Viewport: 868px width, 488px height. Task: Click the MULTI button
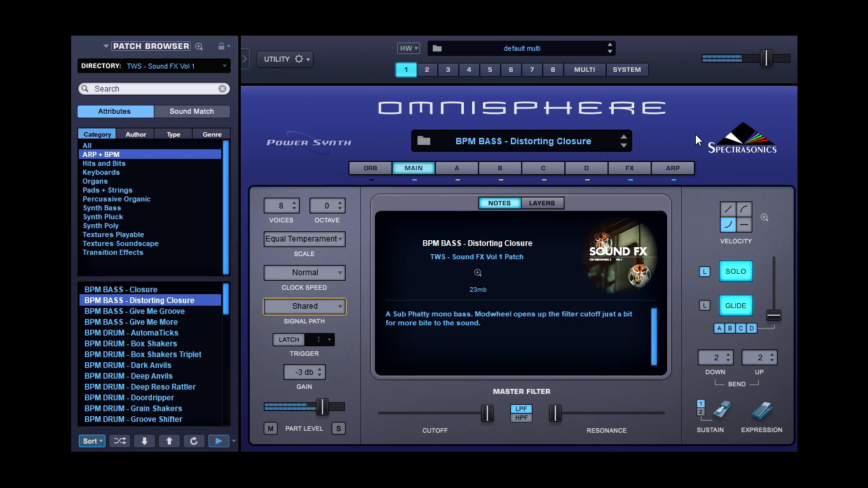tap(584, 69)
